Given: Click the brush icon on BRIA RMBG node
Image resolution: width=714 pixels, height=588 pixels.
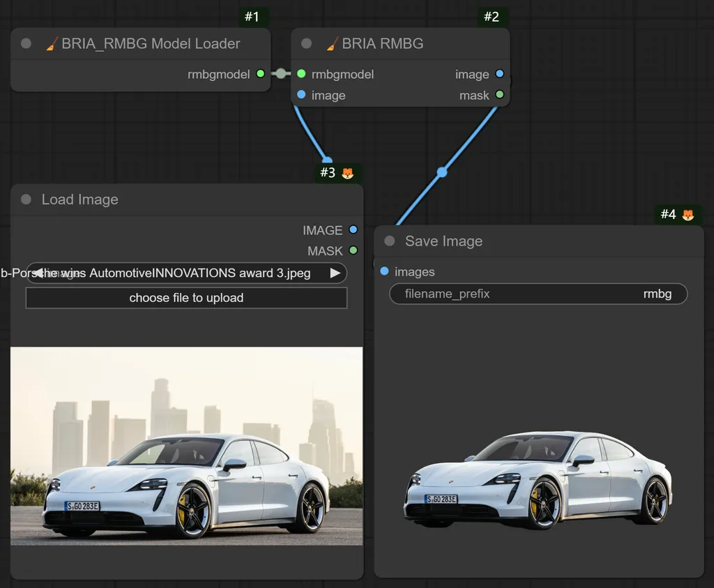Looking at the screenshot, I should pos(331,43).
